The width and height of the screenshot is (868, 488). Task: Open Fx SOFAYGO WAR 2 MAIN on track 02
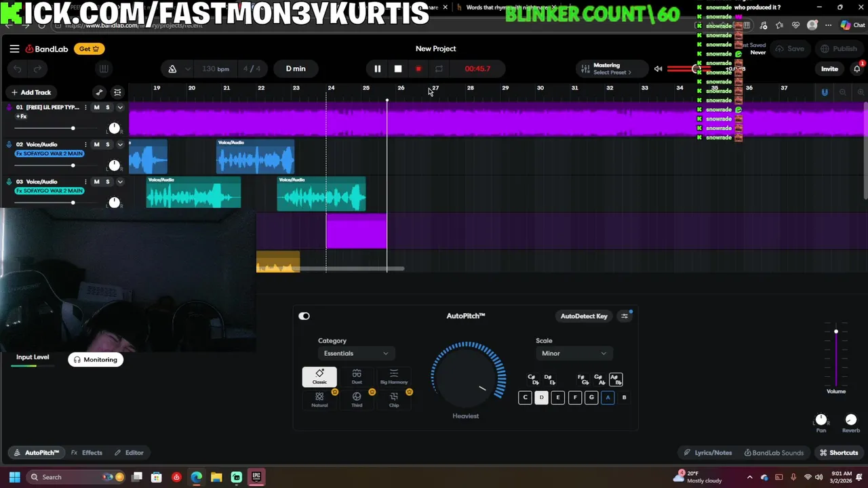[x=49, y=154]
